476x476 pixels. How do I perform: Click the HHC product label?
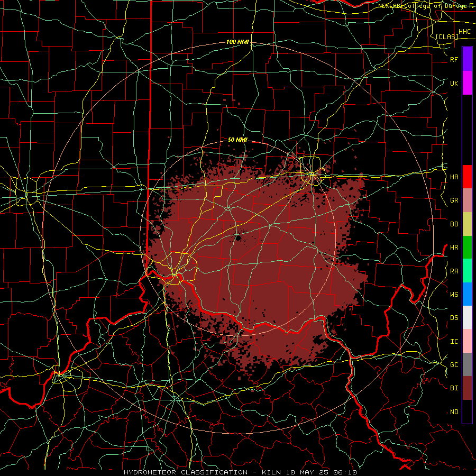point(464,32)
